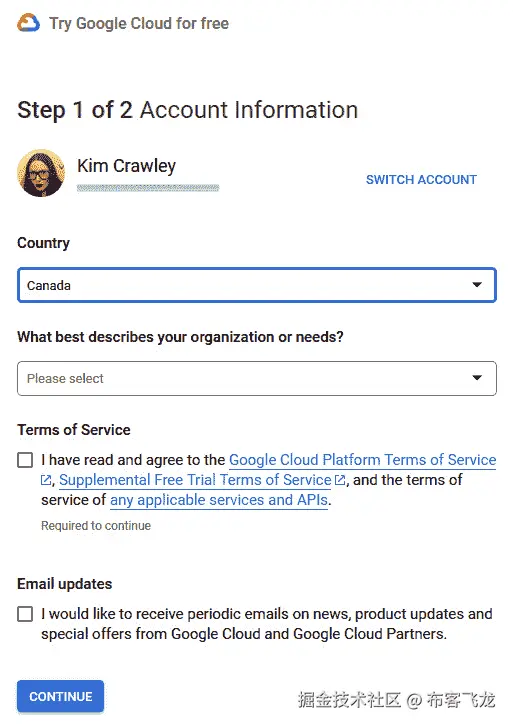The width and height of the screenshot is (513, 727).
Task: Open Google Cloud Platform Terms of Service link
Action: [x=363, y=460]
